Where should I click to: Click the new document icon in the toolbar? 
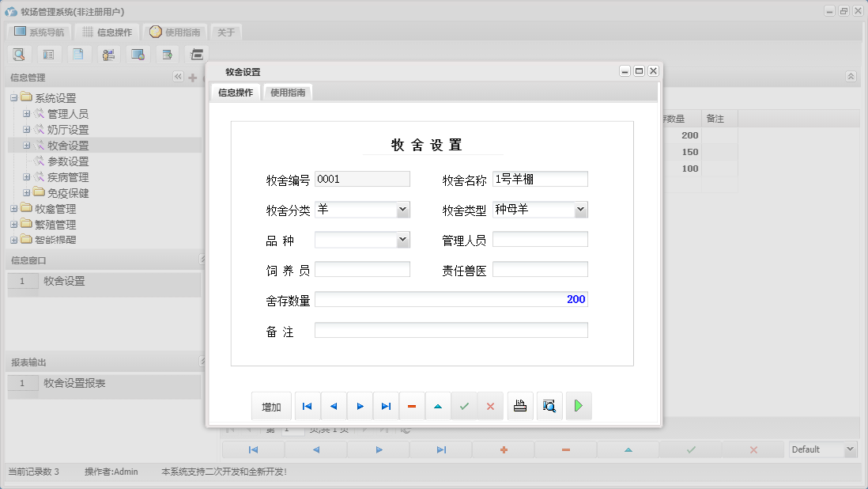tap(79, 54)
